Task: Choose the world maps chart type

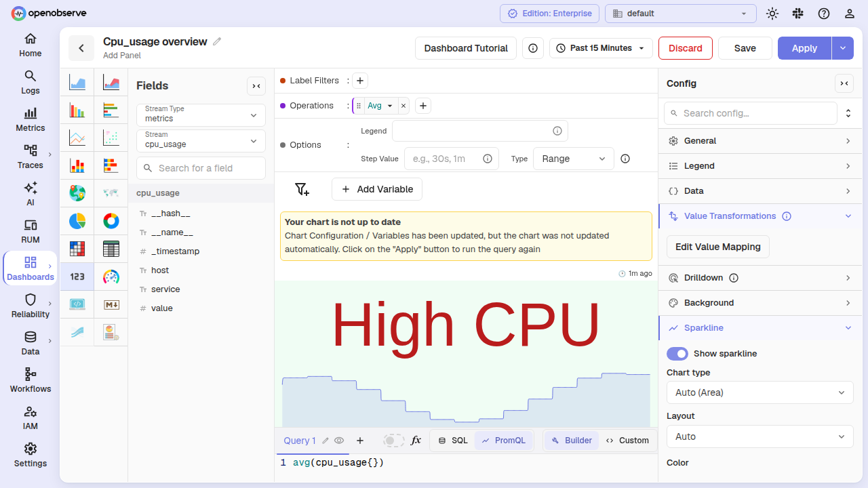Action: (111, 193)
